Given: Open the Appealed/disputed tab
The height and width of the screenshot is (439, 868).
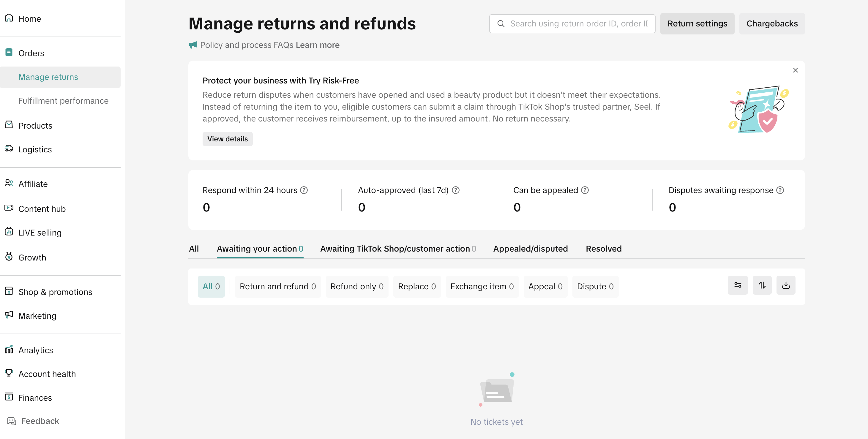Looking at the screenshot, I should click(x=530, y=249).
